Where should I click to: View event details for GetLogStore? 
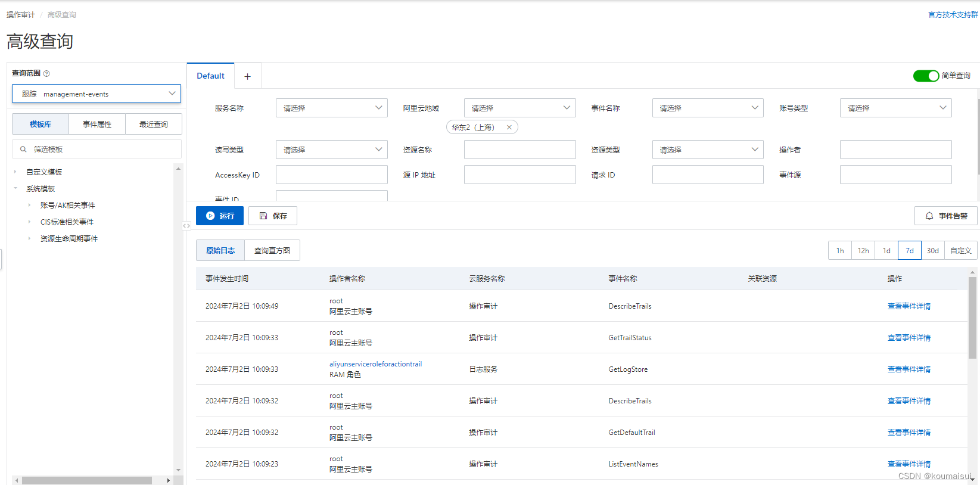(909, 369)
